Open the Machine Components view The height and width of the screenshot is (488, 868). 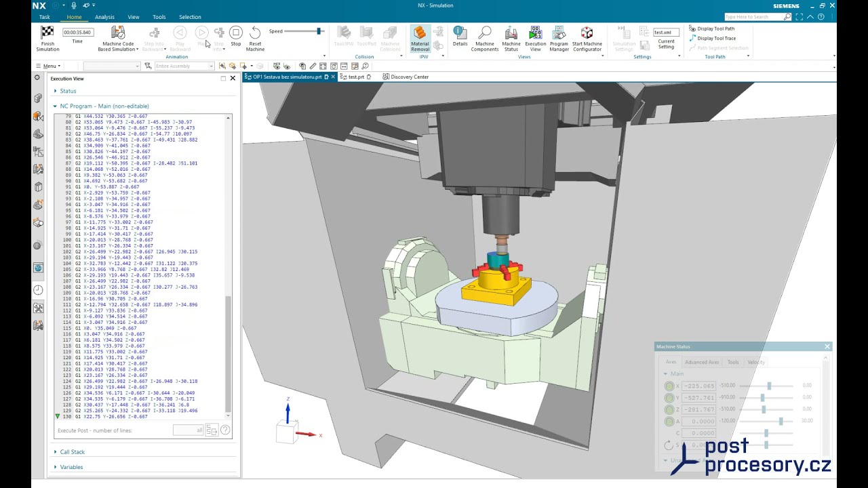pyautogui.click(x=485, y=39)
